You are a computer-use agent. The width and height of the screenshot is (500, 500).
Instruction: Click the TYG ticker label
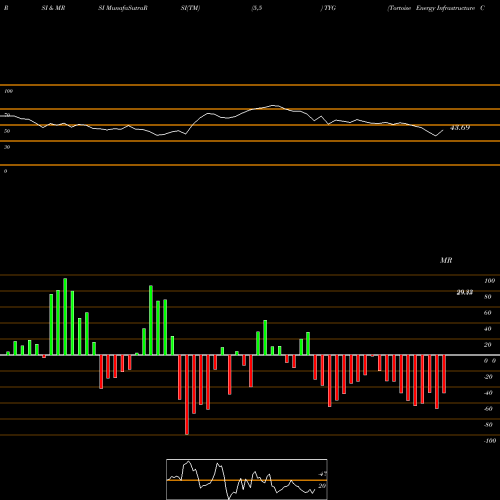[329, 8]
